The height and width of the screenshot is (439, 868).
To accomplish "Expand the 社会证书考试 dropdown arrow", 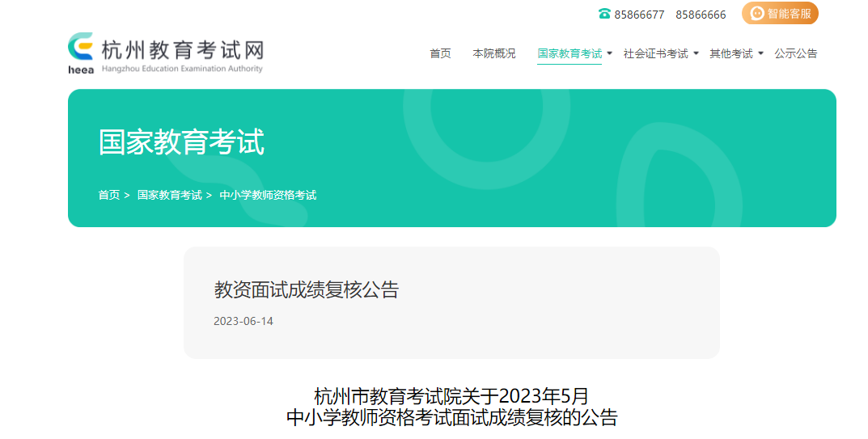I will point(696,53).
